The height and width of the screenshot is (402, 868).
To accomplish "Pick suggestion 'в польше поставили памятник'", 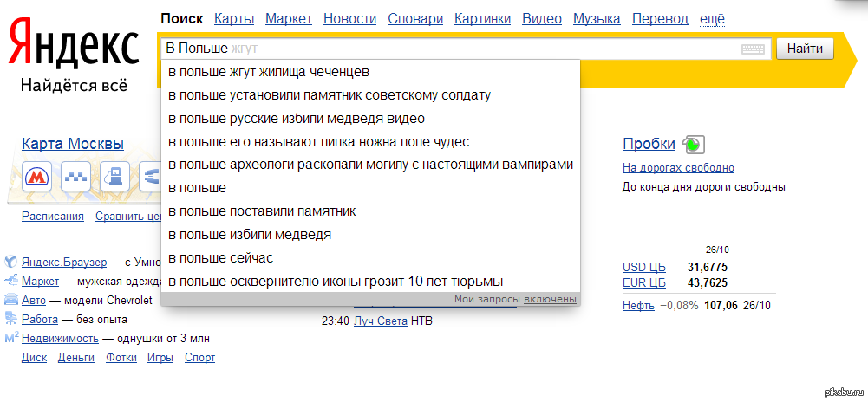I will [x=262, y=211].
